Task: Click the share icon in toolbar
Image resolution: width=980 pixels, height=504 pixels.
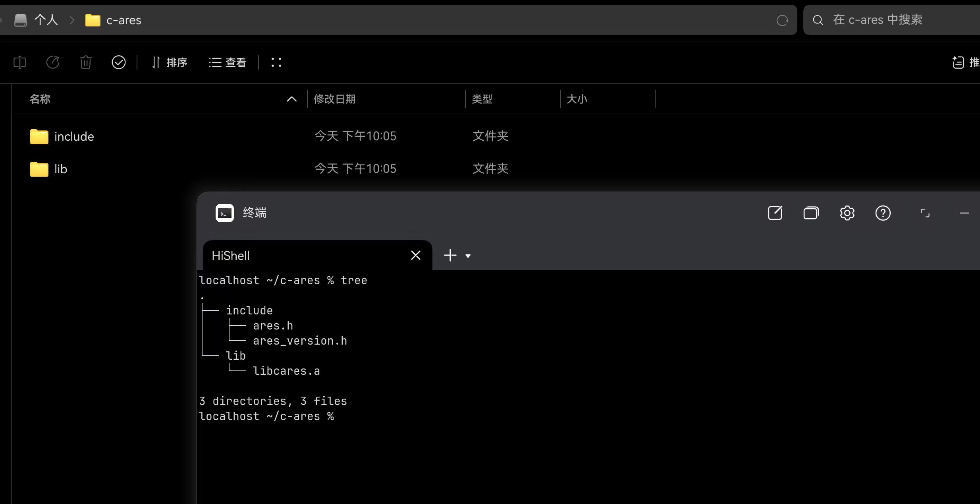Action: 53,62
